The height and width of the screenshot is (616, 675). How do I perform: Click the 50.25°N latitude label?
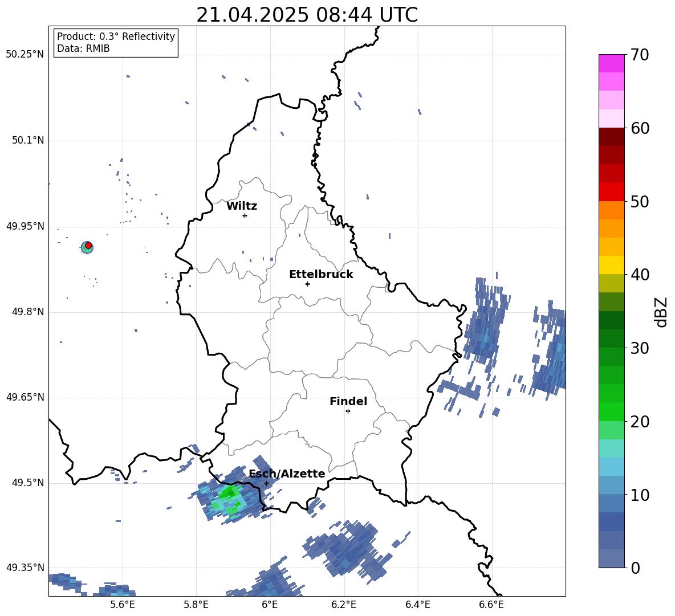25,55
